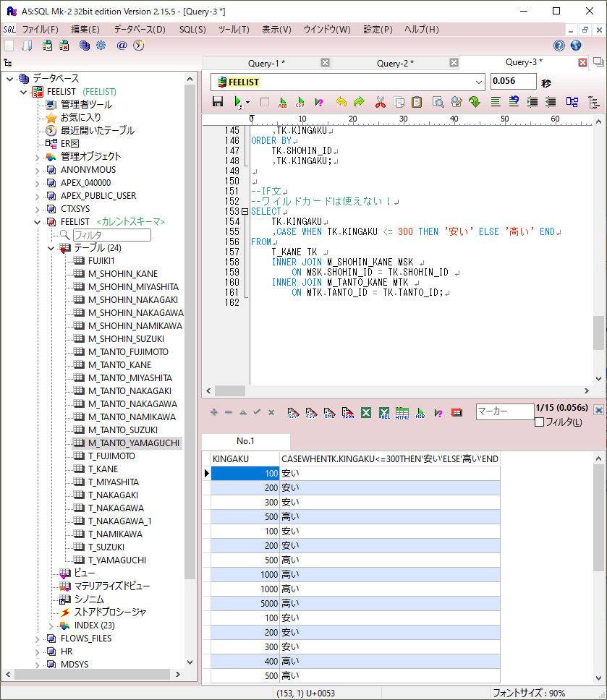Export results as CSV icon in result toolbar
Image resolution: width=607 pixels, height=700 pixels.
pos(294,412)
